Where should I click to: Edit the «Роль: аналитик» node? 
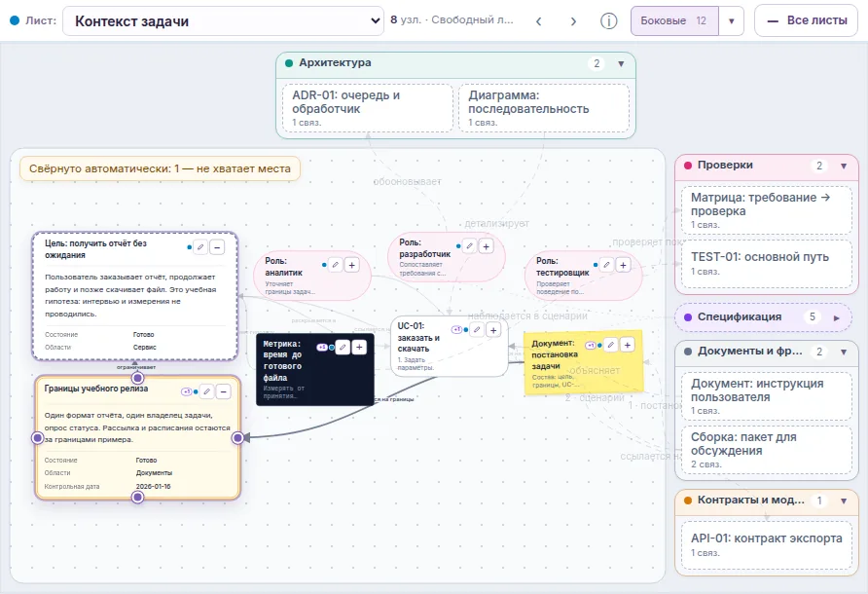pos(336,265)
